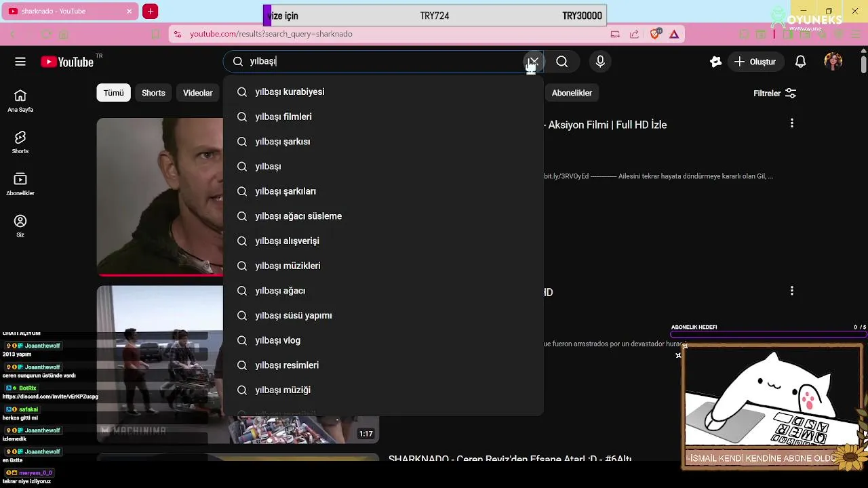Open options menu for Aksiyon Filmi video
868x488 pixels.
click(792, 123)
